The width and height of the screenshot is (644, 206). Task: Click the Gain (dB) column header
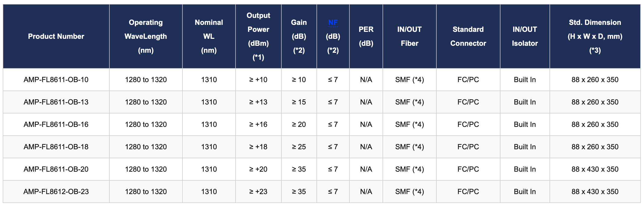(x=299, y=37)
